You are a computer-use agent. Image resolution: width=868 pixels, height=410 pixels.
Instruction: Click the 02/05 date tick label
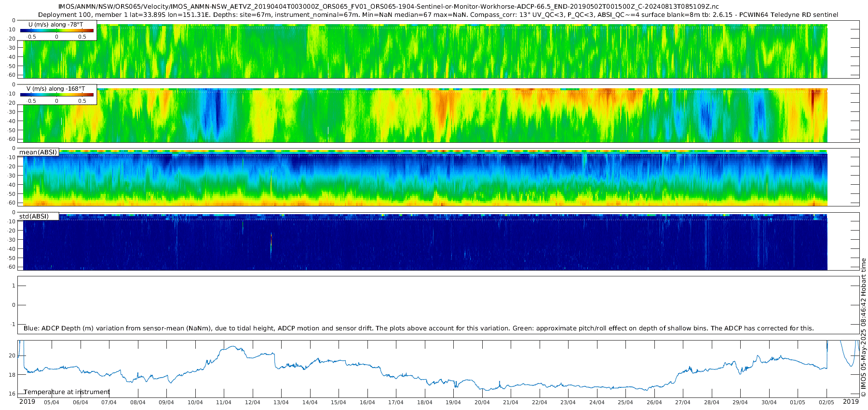click(827, 403)
